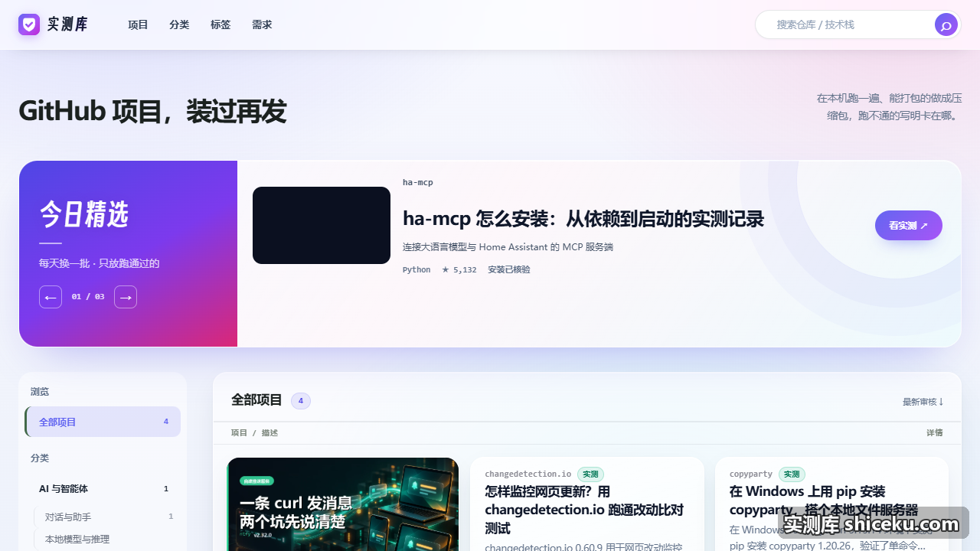Screen dimensions: 980x551
Task: Click the 今日精选 heading
Action: (x=84, y=215)
